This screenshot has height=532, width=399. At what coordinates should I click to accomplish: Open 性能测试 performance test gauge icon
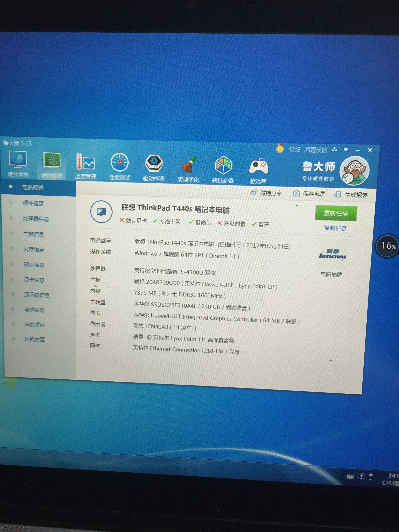coord(119,167)
